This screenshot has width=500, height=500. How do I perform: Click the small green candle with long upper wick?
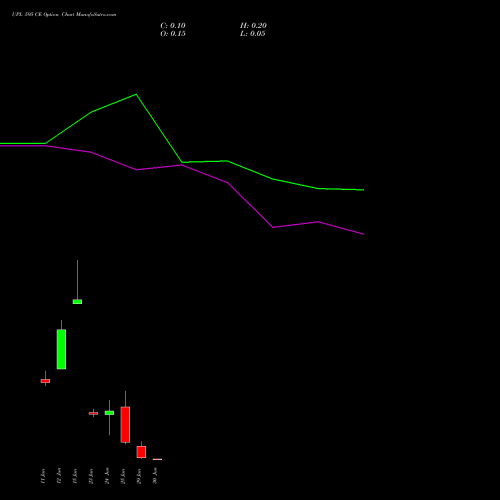77,302
